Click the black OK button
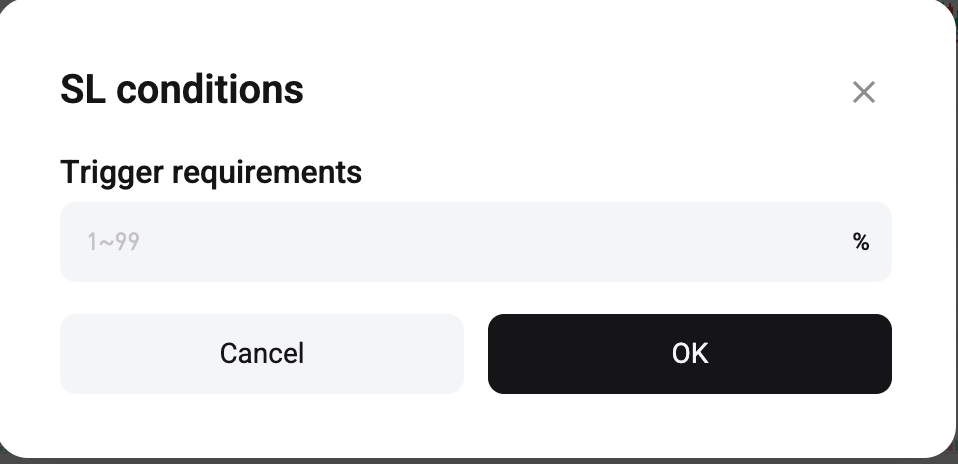The width and height of the screenshot is (958, 464). (690, 354)
